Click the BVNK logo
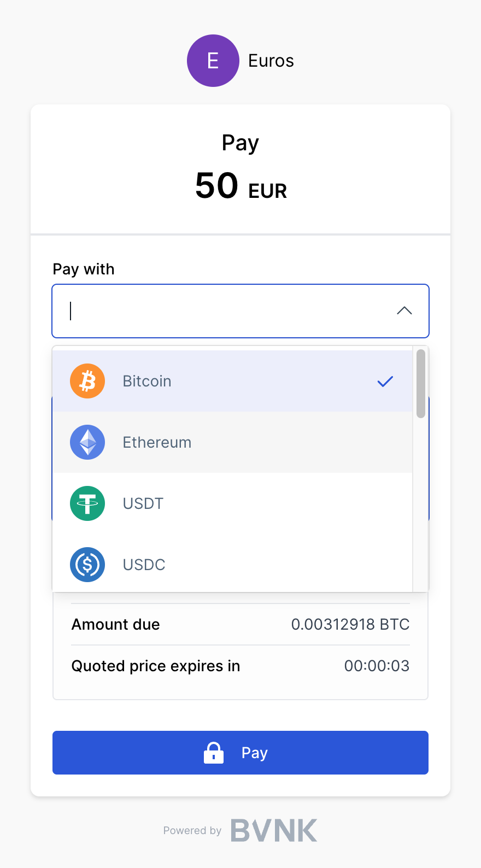The width and height of the screenshot is (481, 868). [274, 830]
